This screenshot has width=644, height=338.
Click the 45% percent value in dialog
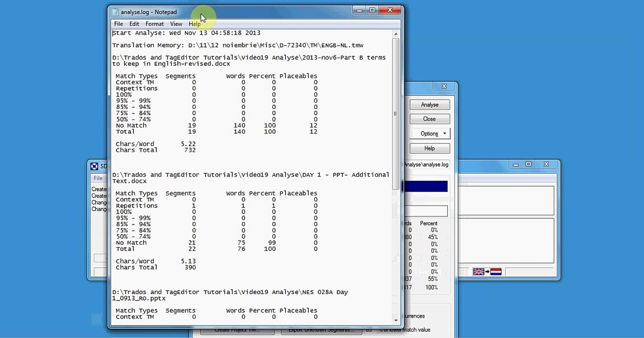434,237
